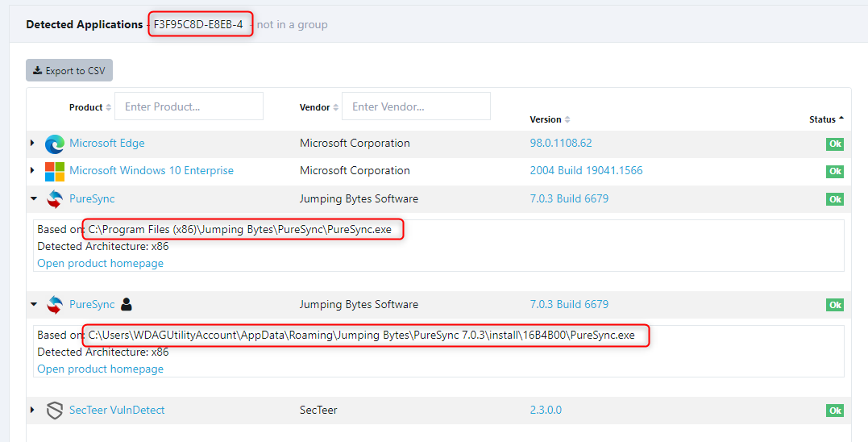This screenshot has height=442, width=868.
Task: Open the SecTeer VulnDetect product link
Action: click(117, 410)
